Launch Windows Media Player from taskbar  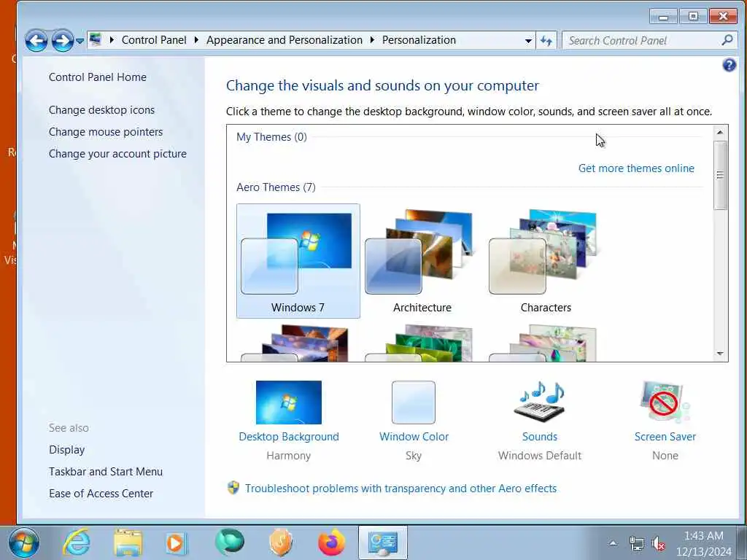pos(177,542)
